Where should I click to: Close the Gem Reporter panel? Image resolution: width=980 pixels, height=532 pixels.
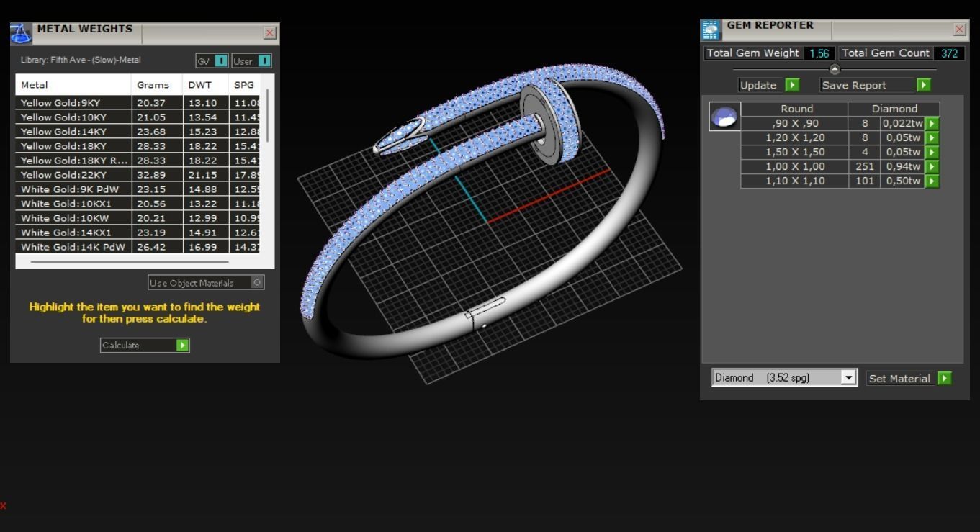coord(960,30)
